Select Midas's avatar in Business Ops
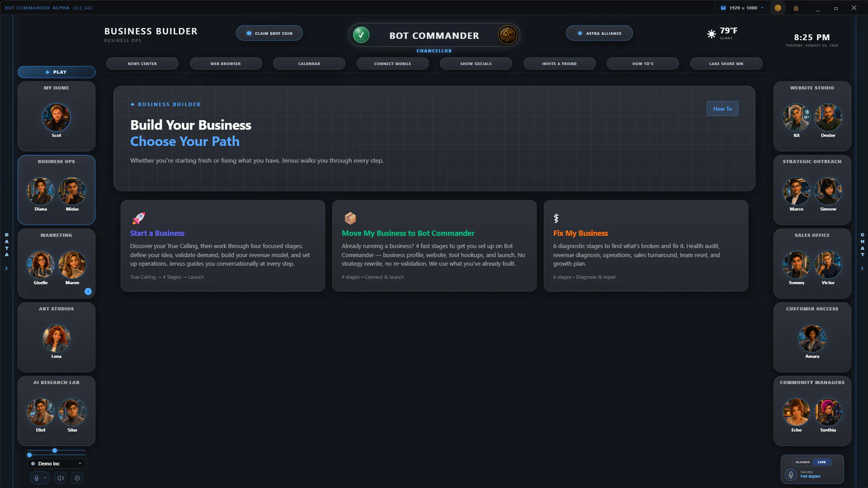This screenshot has height=488, width=868. (x=72, y=191)
